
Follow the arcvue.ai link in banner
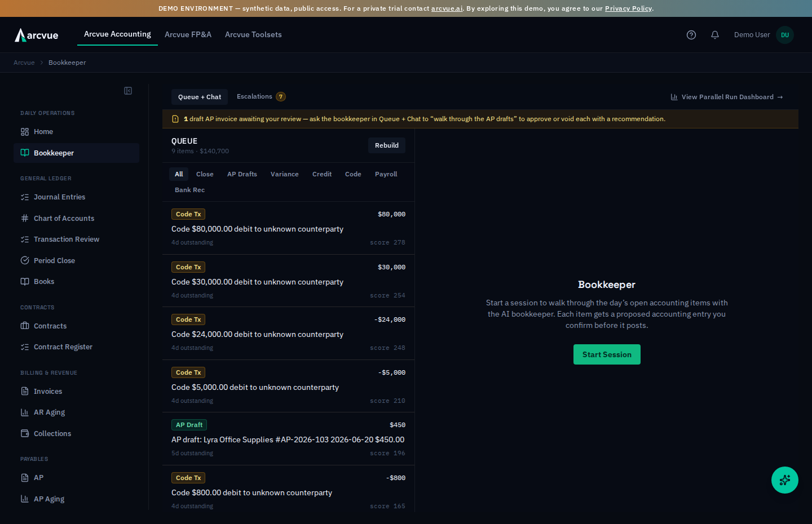447,8
